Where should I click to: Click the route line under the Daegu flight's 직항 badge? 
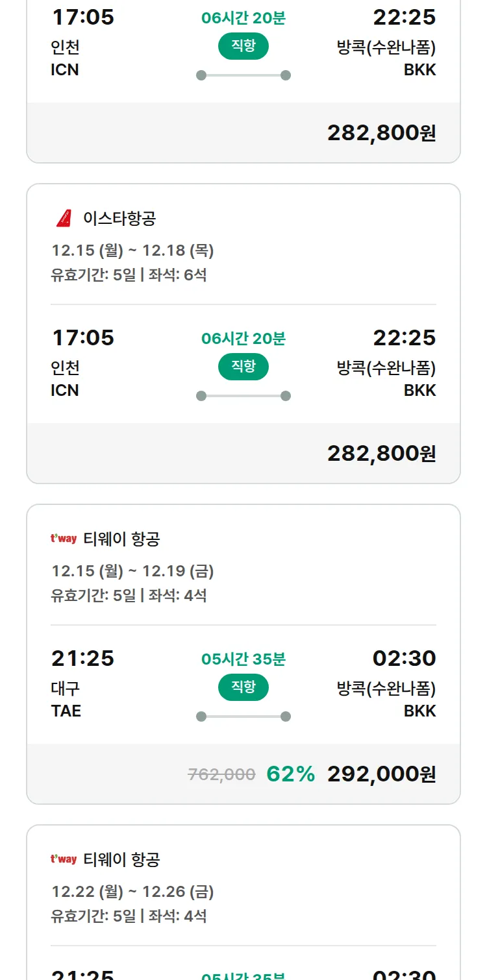tap(243, 717)
